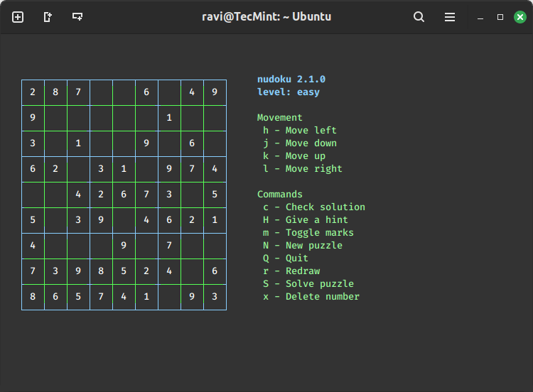533x392 pixels.
Task: Click the 'Solve puzzle' command line
Action: (308, 284)
